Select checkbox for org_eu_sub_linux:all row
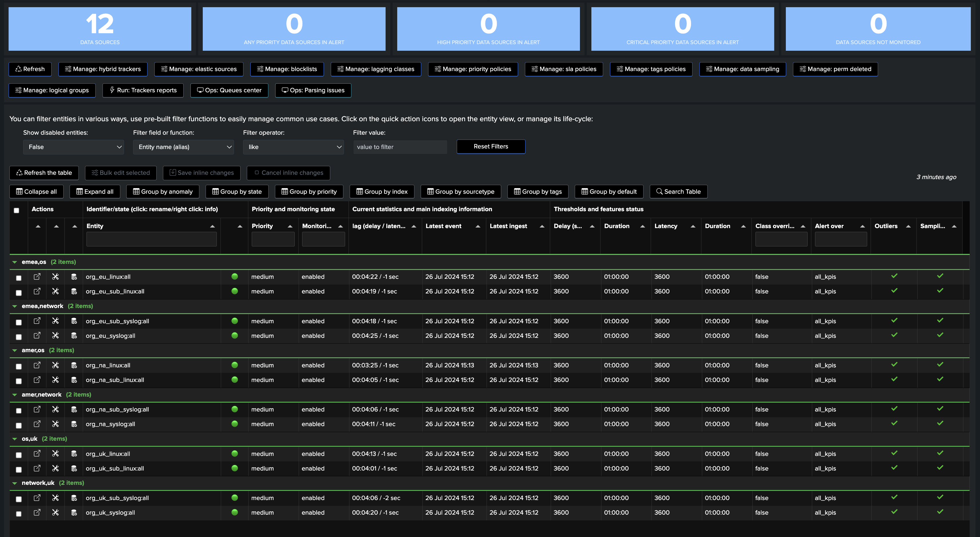 point(19,293)
